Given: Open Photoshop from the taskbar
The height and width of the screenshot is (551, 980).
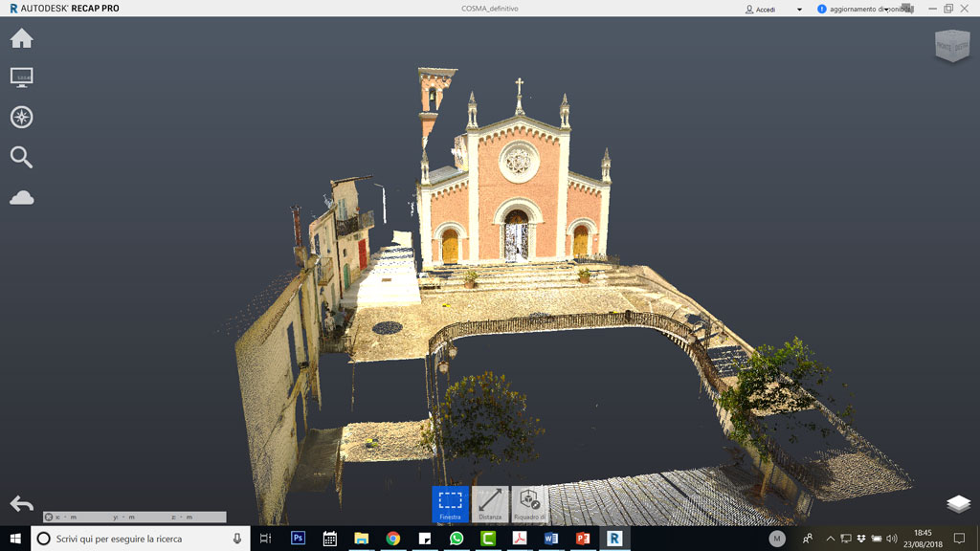Looking at the screenshot, I should (298, 539).
